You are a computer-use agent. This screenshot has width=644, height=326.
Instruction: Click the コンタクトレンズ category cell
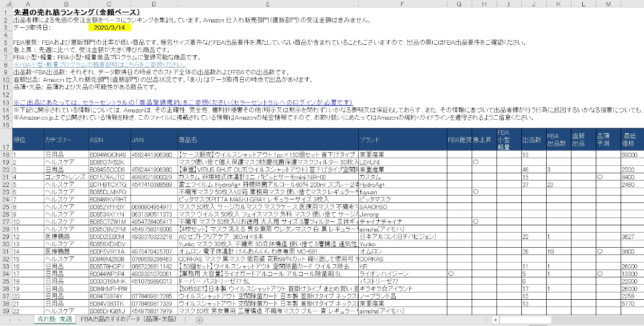pos(66,177)
